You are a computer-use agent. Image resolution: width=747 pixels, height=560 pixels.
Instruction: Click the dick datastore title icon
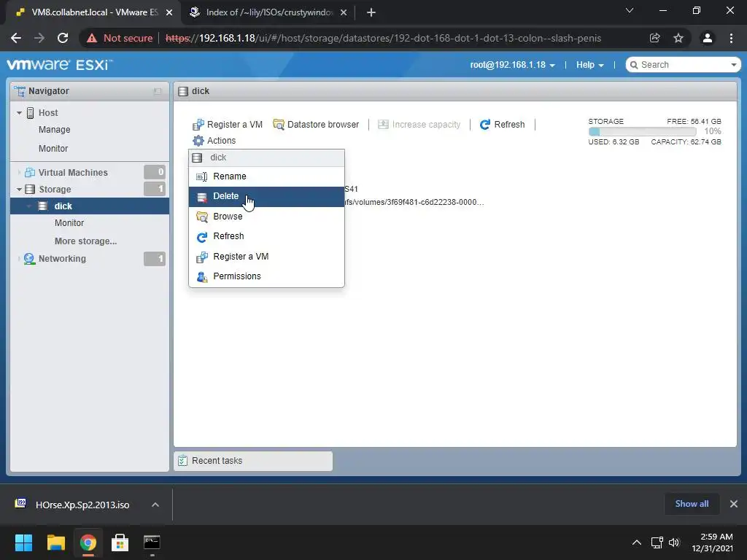tap(183, 91)
